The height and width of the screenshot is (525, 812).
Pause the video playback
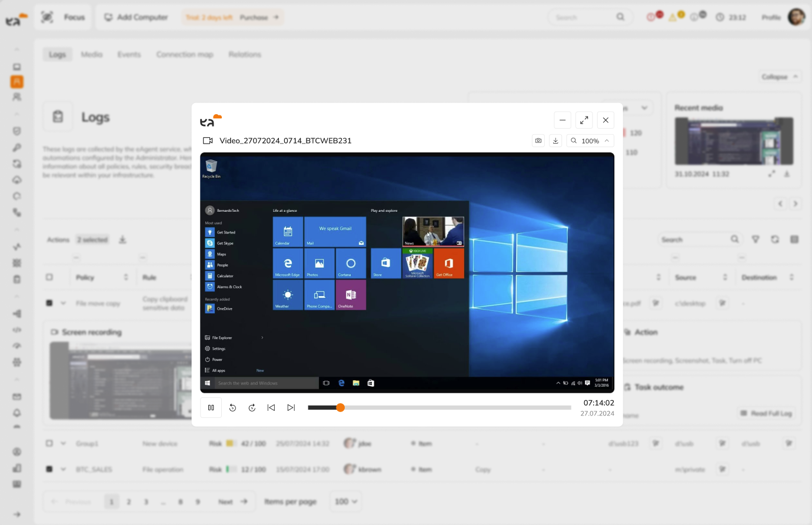point(211,407)
